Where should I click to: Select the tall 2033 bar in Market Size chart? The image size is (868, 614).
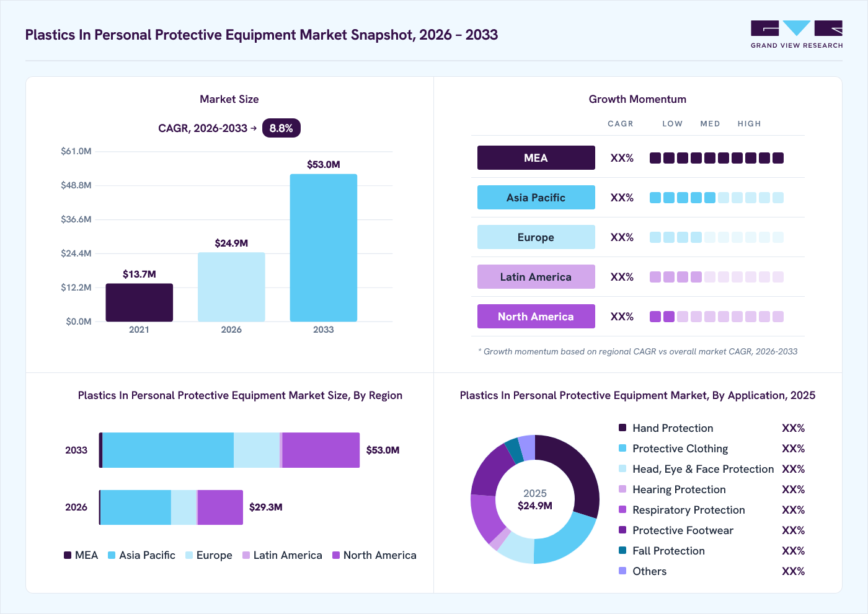[x=324, y=248]
